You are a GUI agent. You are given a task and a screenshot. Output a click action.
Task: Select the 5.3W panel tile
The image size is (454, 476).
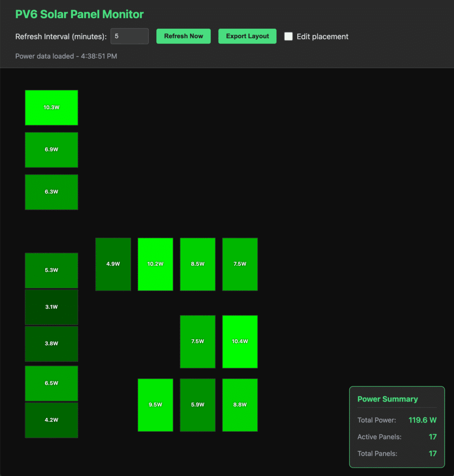(51, 270)
